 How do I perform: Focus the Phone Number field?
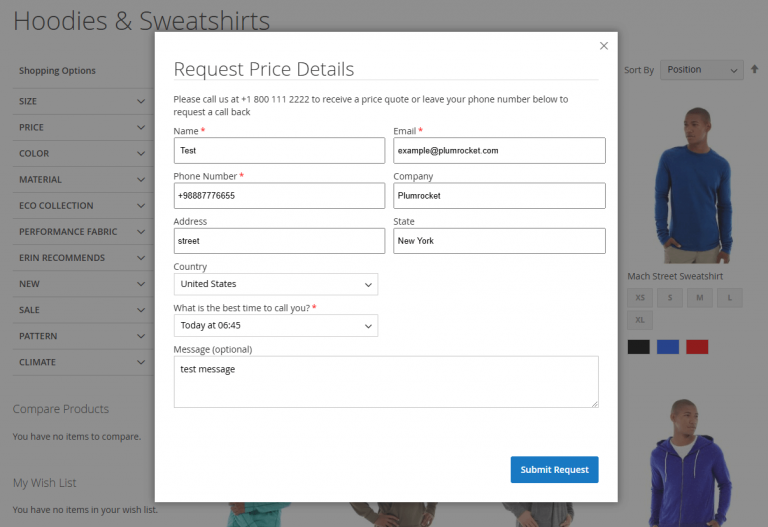[279, 195]
